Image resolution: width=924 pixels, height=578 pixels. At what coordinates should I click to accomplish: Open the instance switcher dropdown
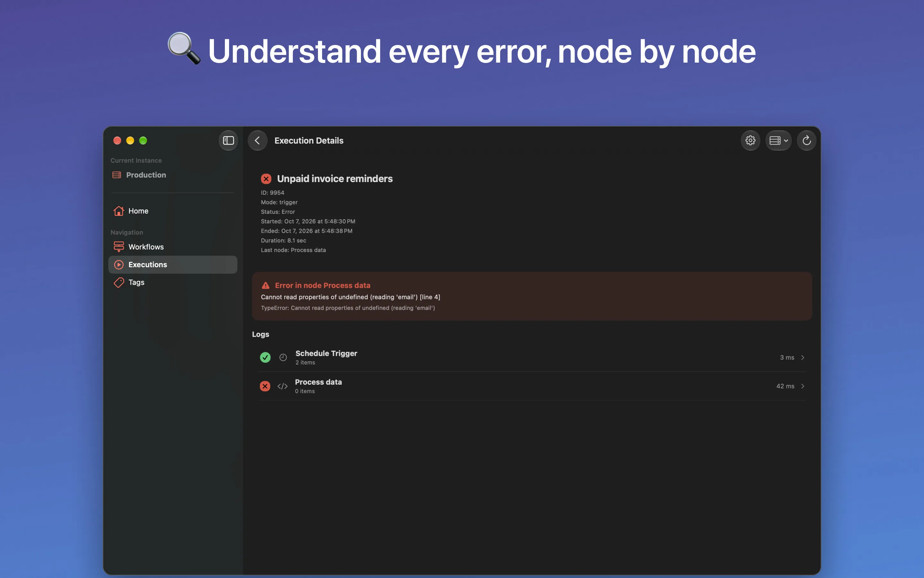click(779, 141)
